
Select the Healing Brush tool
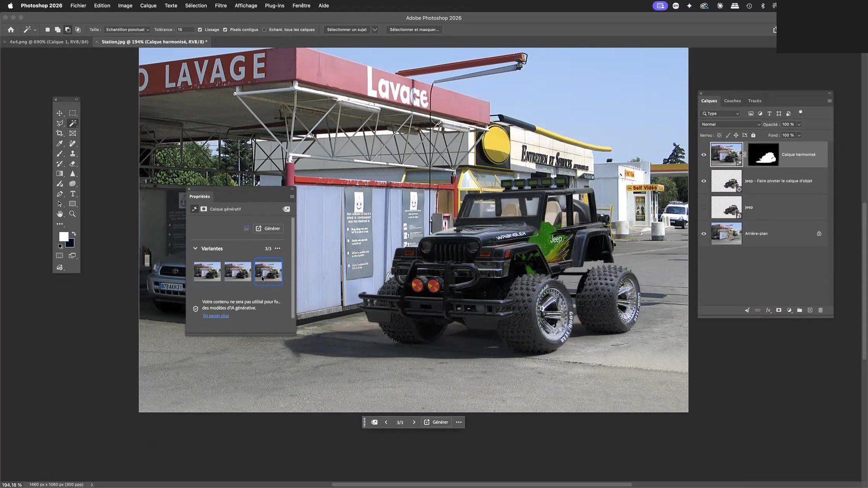(x=73, y=144)
